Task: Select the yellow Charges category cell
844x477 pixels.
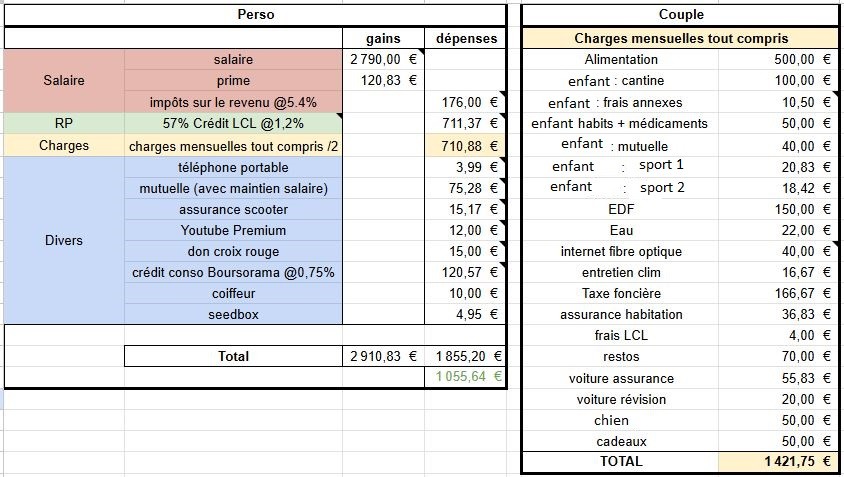Action: (64, 145)
